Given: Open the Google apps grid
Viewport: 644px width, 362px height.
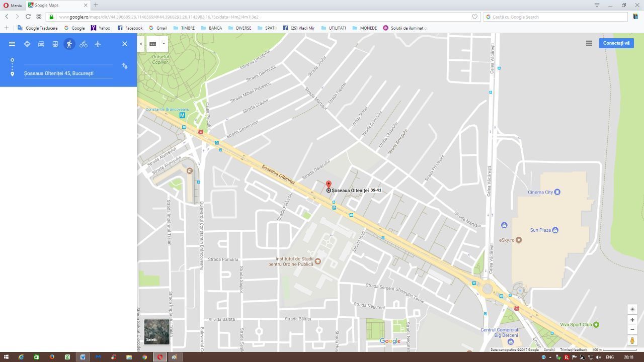Looking at the screenshot, I should (x=589, y=43).
